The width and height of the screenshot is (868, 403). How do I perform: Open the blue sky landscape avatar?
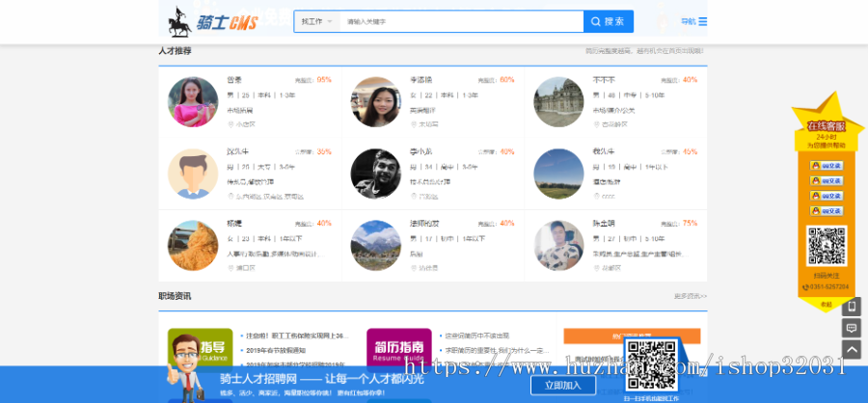(558, 174)
